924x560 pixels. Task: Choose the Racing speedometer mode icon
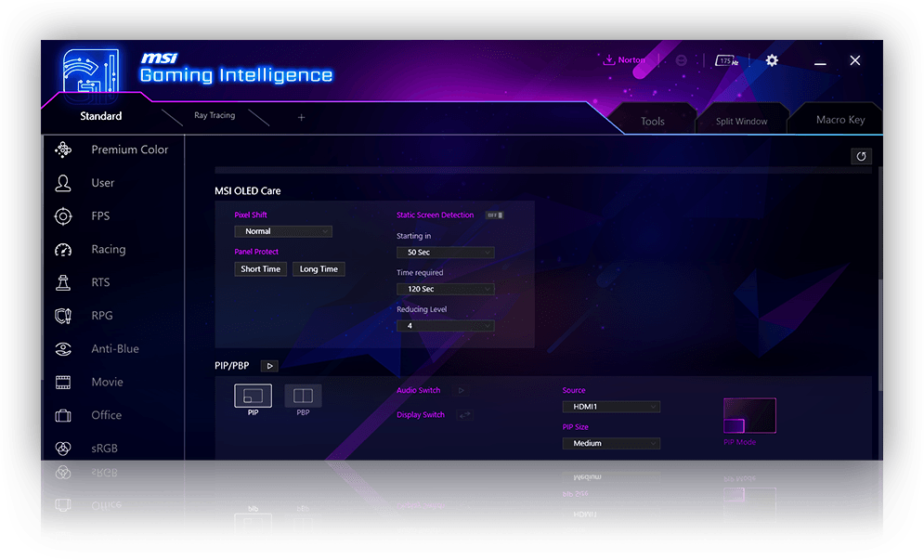[63, 250]
